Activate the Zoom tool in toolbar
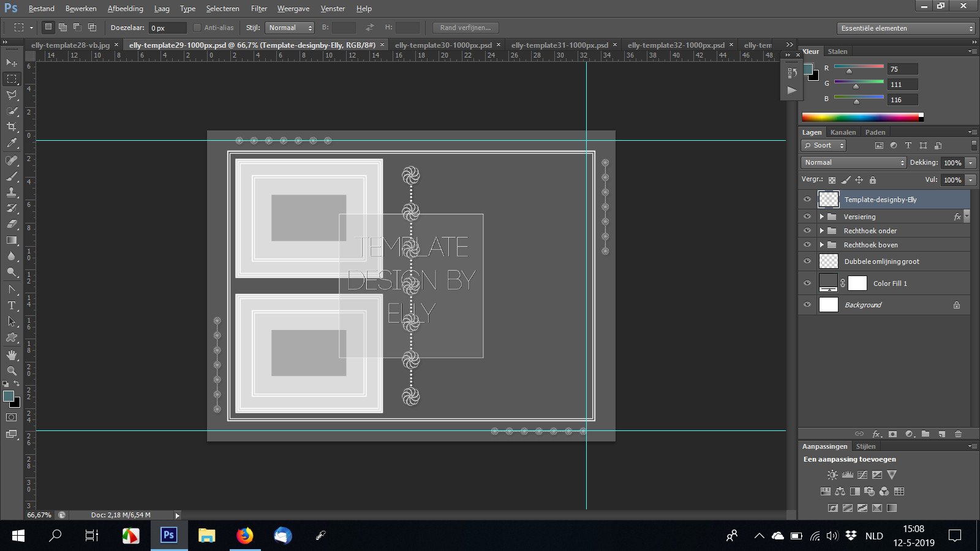 [12, 371]
